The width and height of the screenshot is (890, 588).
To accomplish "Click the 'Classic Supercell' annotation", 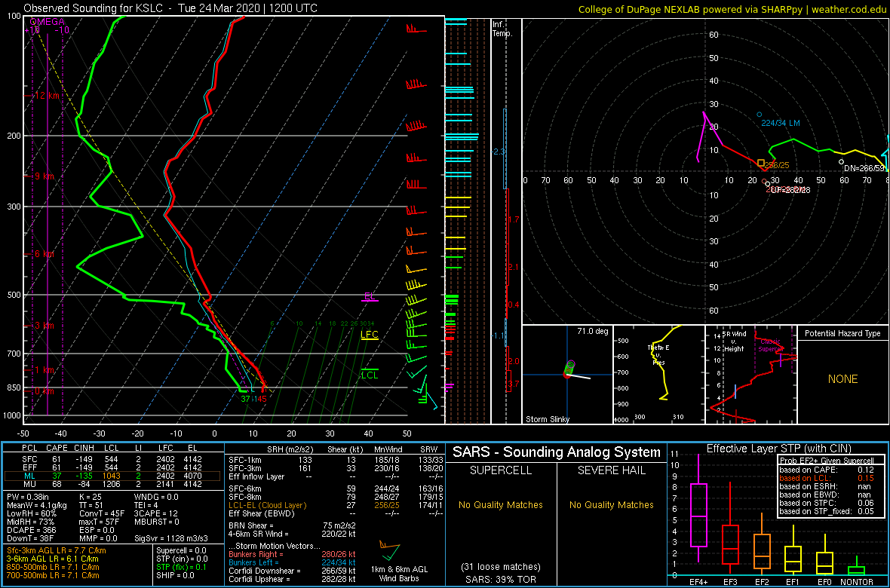I will click(771, 345).
